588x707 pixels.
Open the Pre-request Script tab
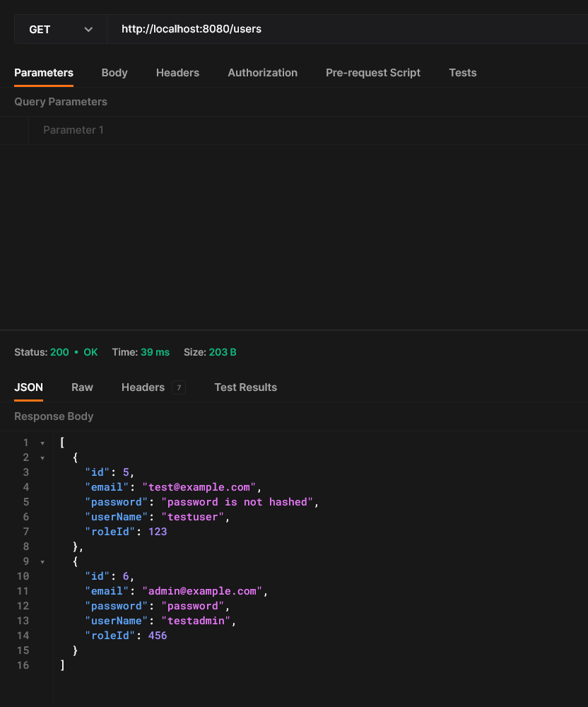[373, 73]
